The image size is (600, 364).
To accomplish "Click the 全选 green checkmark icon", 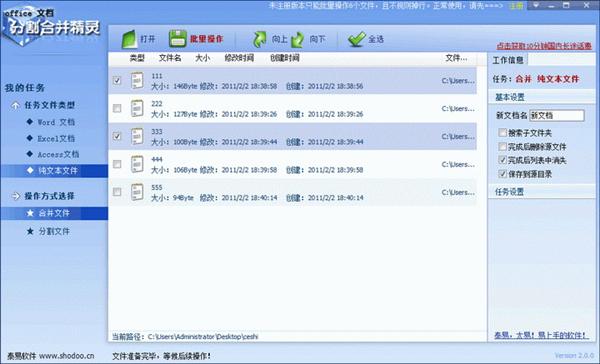I will click(357, 39).
